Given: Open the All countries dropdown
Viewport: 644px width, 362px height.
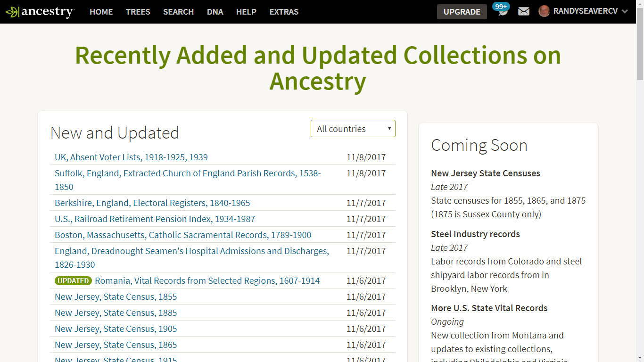Looking at the screenshot, I should pos(353,128).
